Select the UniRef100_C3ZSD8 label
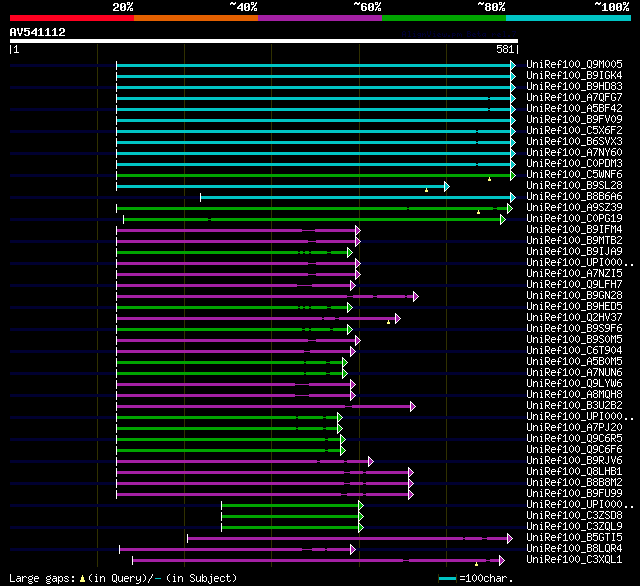 (574, 516)
